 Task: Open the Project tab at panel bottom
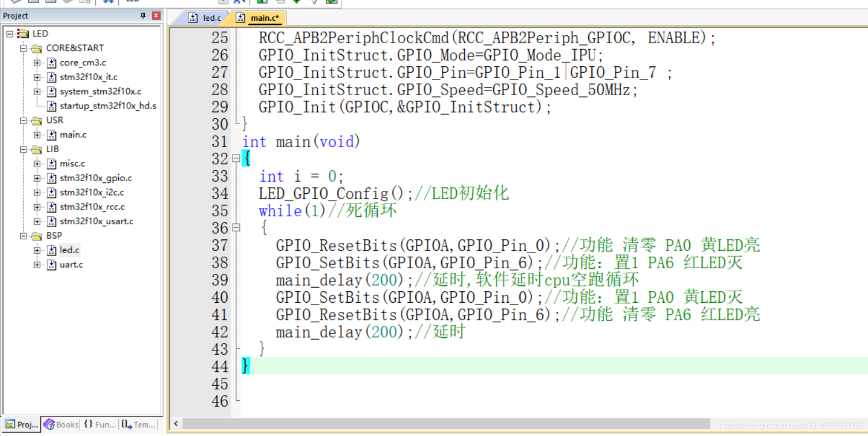pos(21,424)
